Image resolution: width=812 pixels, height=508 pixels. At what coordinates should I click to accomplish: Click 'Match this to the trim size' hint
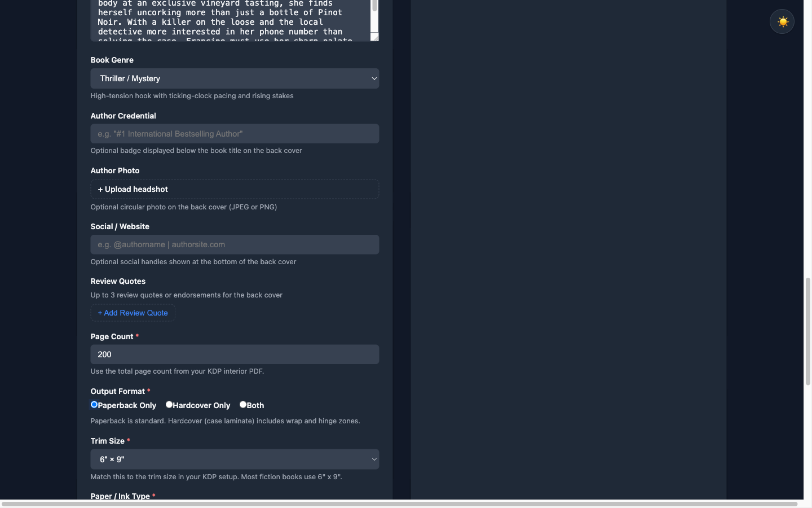pyautogui.click(x=216, y=477)
